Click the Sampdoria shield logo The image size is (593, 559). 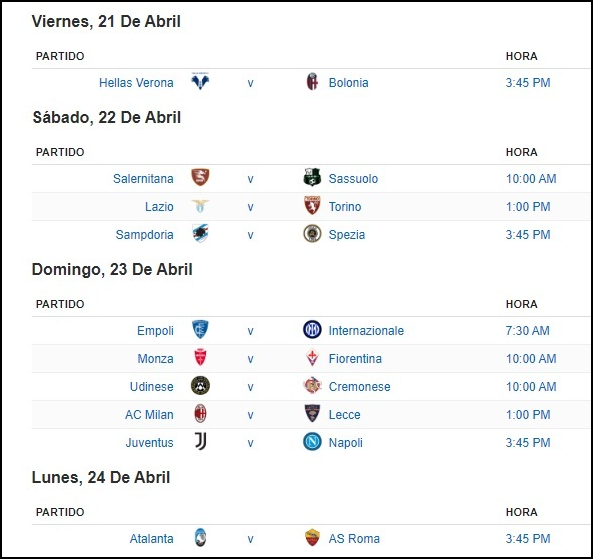tap(200, 233)
